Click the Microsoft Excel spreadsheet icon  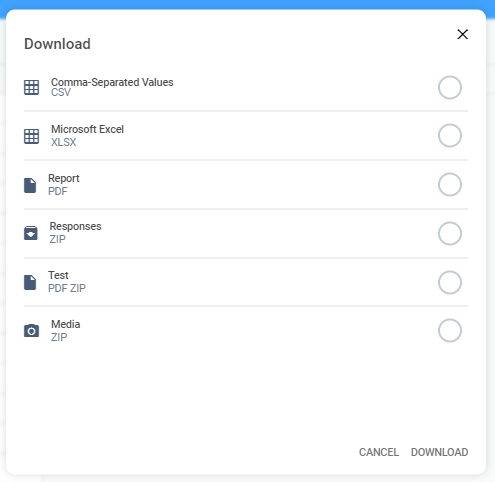click(31, 136)
